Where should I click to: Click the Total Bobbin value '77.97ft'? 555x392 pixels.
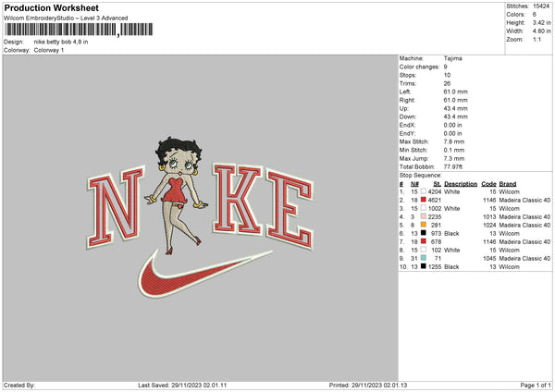(453, 166)
